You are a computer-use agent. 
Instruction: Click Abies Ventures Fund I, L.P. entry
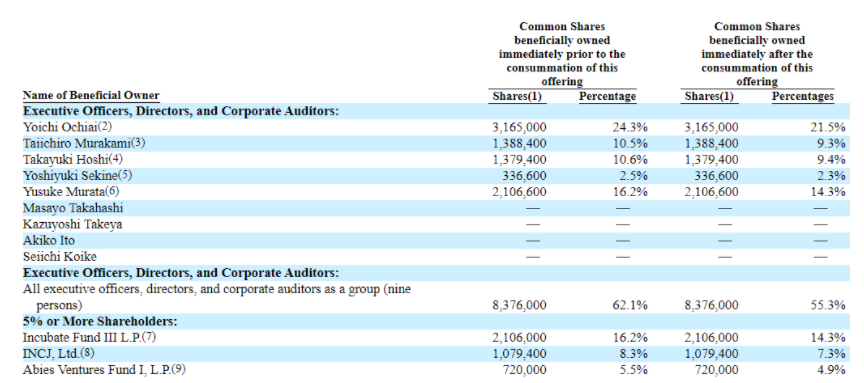click(x=104, y=370)
